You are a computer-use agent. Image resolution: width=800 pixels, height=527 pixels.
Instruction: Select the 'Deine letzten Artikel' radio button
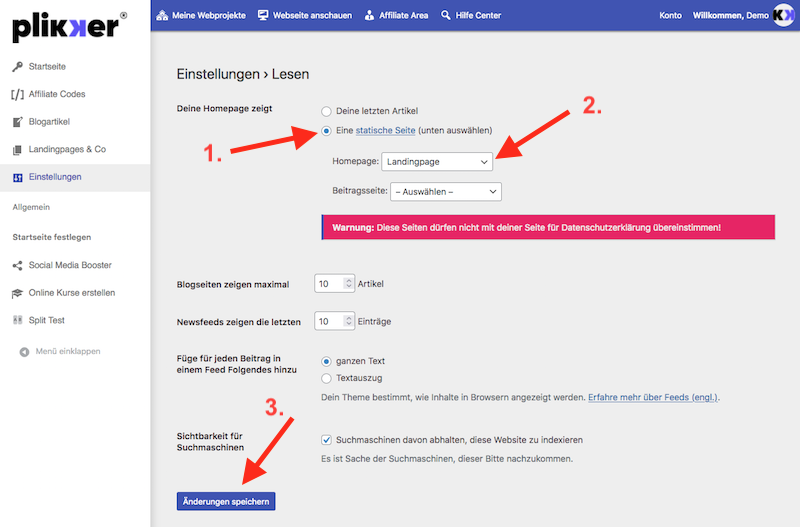[x=326, y=111]
